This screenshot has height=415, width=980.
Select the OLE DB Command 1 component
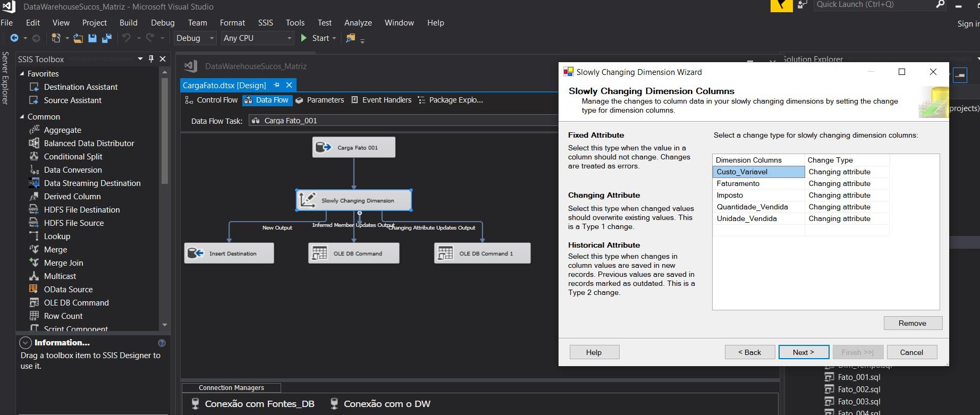tap(482, 253)
